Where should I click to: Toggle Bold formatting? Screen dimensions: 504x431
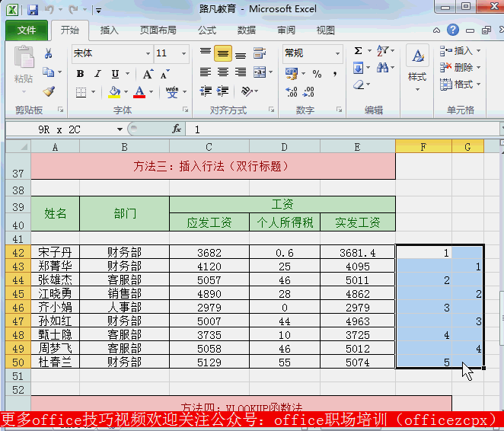tap(80, 74)
